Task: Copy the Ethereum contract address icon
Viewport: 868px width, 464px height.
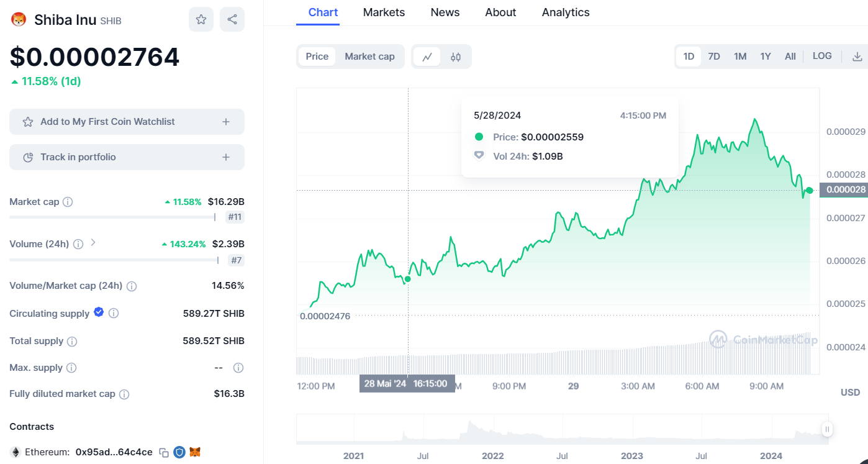Action: coord(164,452)
